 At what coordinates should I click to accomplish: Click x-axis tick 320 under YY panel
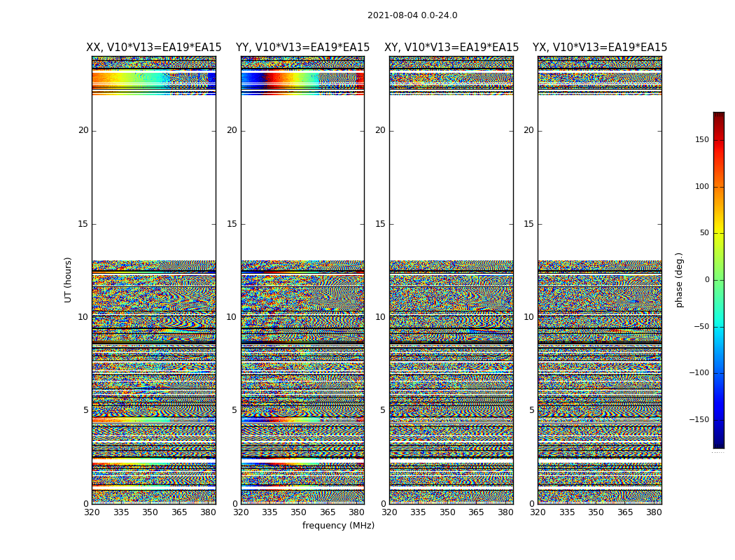(x=241, y=512)
